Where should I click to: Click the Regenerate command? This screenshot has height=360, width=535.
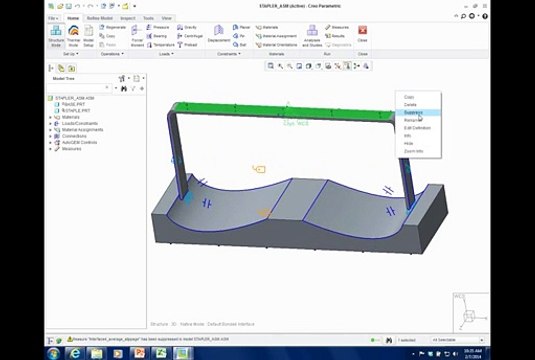click(113, 27)
